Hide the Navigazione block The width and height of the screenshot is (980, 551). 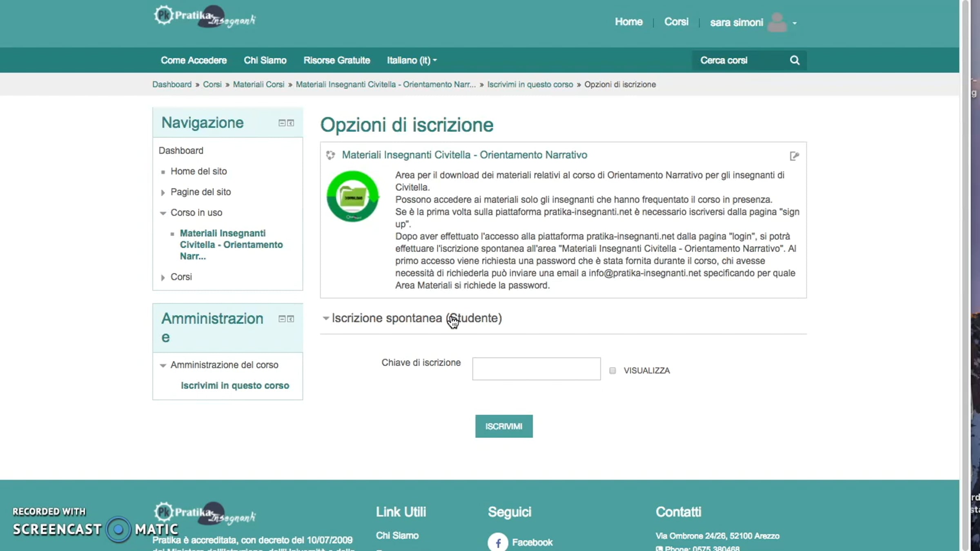point(282,123)
